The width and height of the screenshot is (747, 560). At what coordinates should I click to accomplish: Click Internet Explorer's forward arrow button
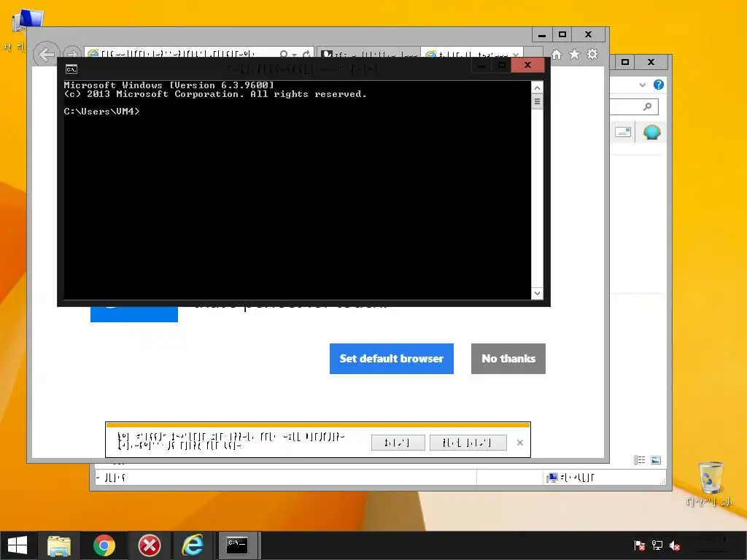(x=71, y=53)
